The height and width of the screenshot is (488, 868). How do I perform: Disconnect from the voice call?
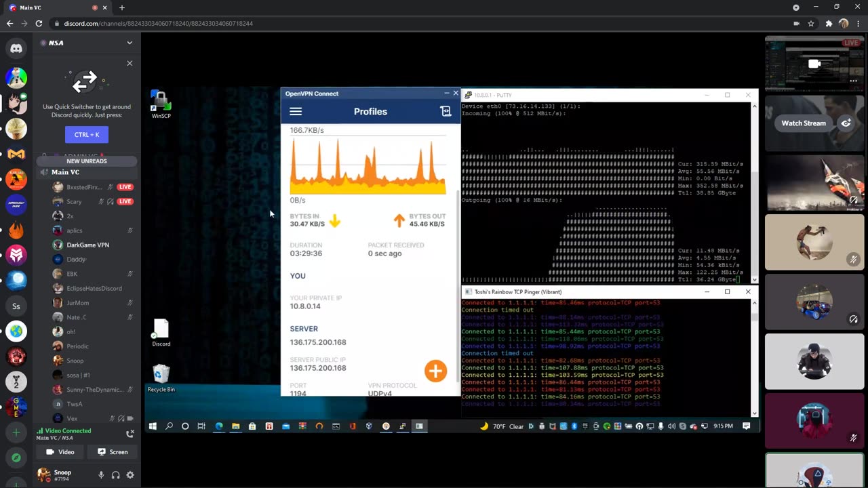point(130,434)
